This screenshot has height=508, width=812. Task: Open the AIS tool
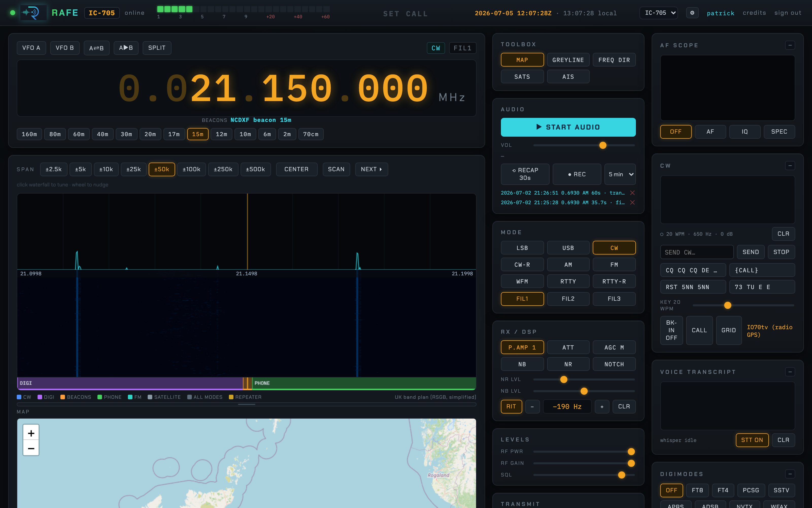[x=568, y=77]
